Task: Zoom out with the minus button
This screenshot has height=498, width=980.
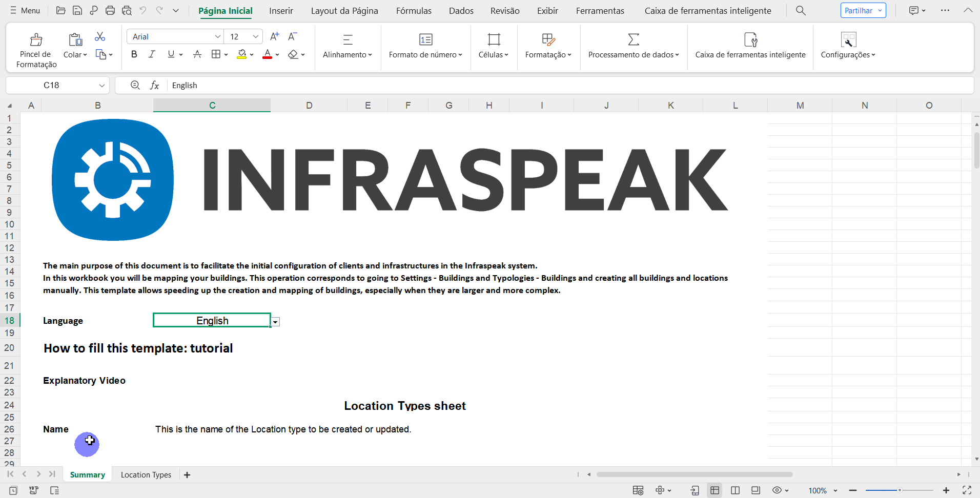Action: pyautogui.click(x=853, y=490)
